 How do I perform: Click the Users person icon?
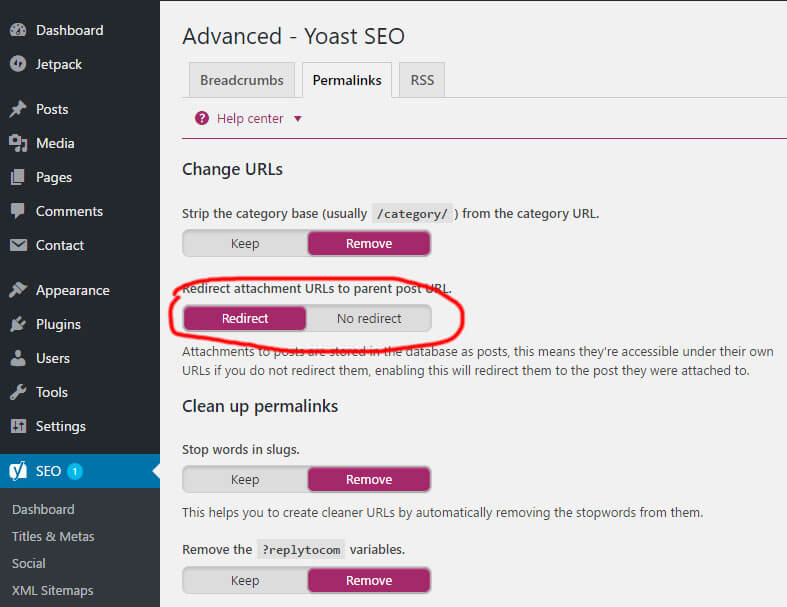coord(18,358)
